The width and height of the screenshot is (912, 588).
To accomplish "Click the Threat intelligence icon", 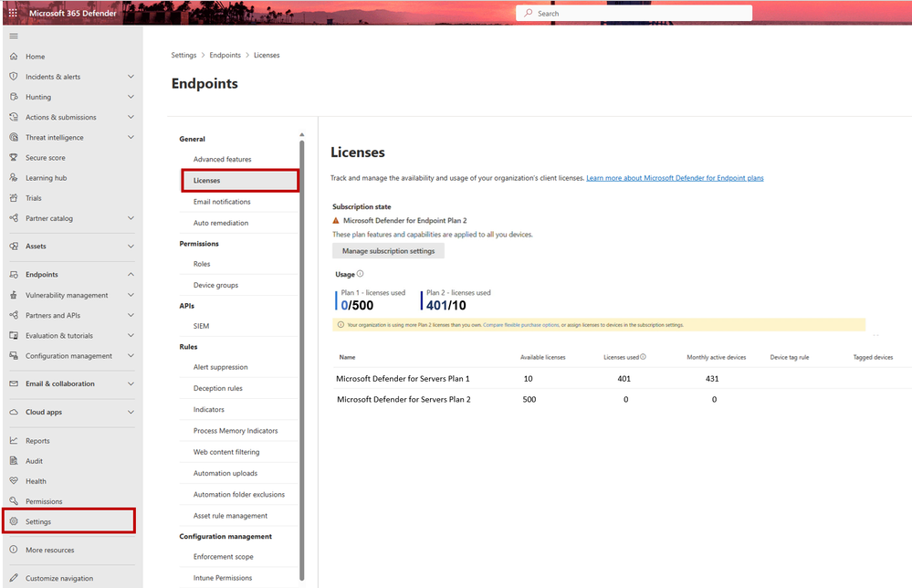I will pyautogui.click(x=14, y=137).
